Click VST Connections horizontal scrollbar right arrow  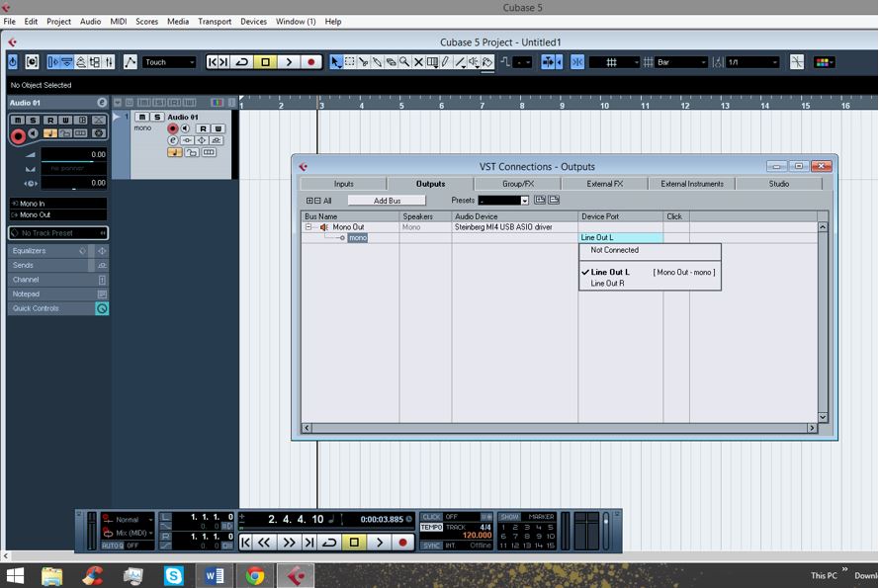pos(812,428)
